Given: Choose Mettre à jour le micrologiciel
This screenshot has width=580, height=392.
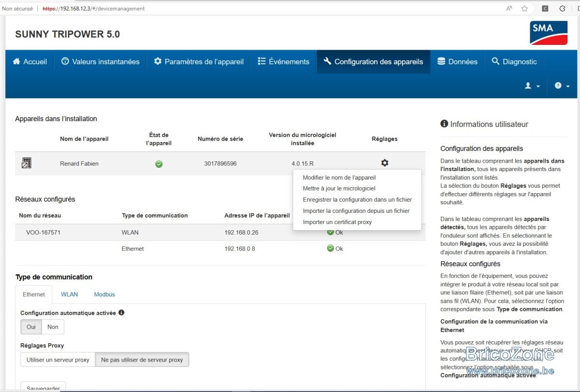Looking at the screenshot, I should 339,189.
